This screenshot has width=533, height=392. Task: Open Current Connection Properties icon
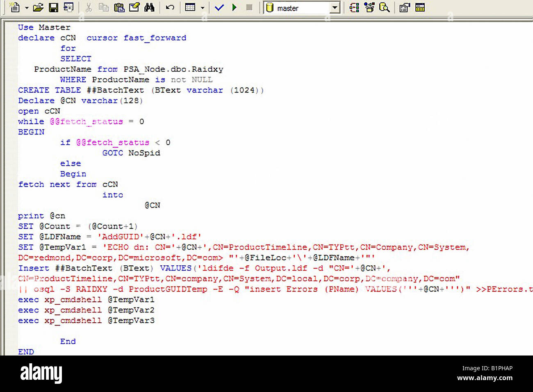(405, 7)
